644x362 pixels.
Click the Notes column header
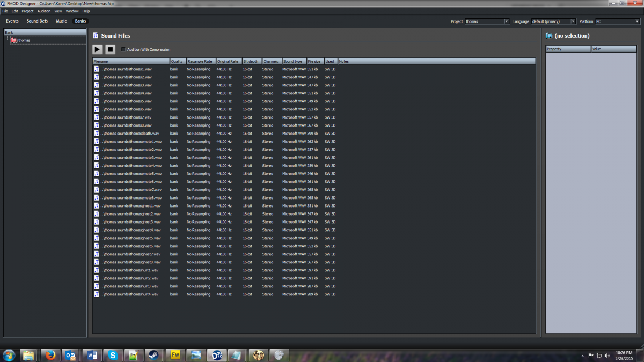click(436, 61)
